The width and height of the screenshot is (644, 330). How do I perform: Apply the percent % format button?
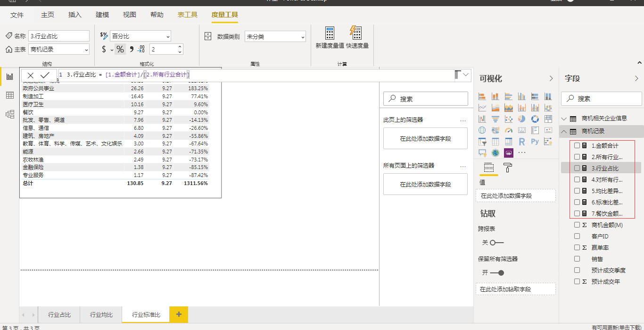pos(120,50)
